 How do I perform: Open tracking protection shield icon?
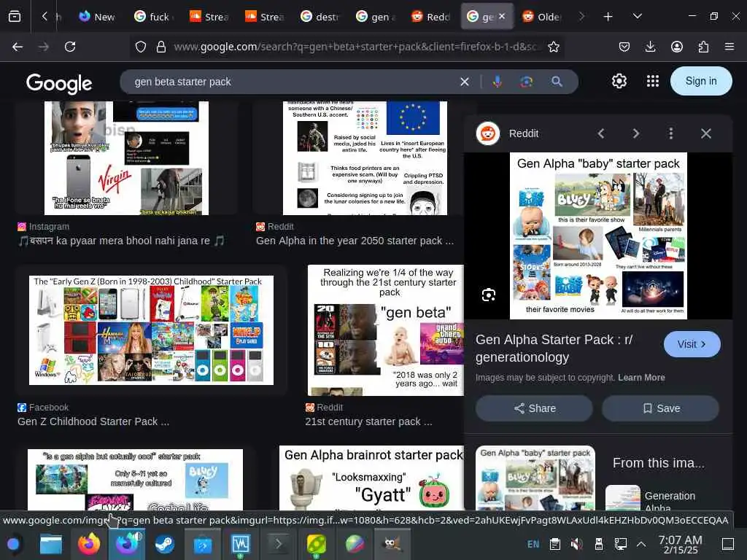(x=141, y=47)
